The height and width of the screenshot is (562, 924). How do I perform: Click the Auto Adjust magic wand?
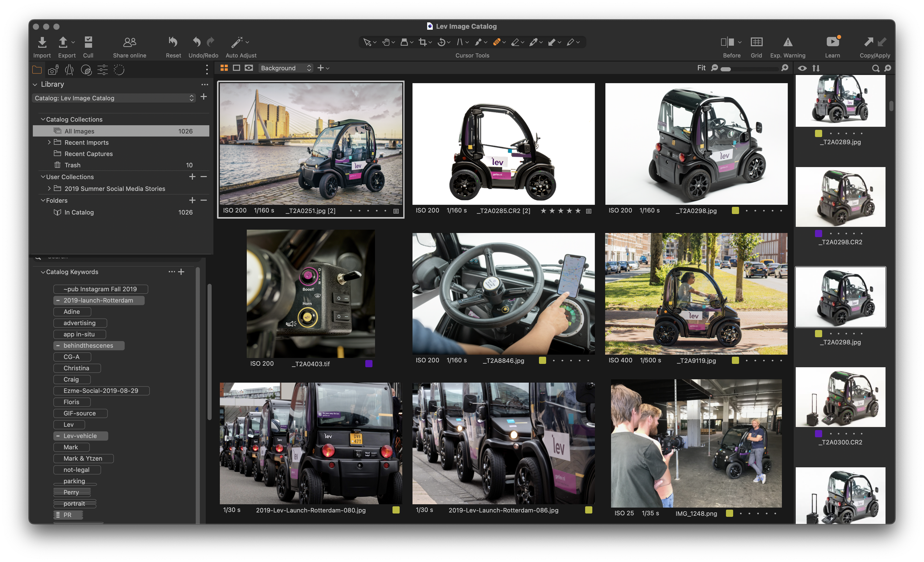(237, 43)
